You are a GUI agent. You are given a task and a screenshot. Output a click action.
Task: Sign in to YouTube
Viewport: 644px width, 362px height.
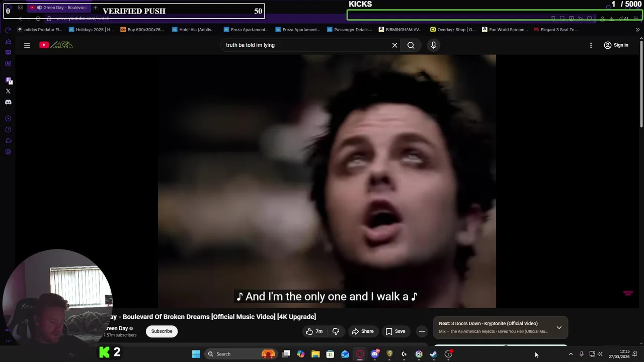[616, 45]
